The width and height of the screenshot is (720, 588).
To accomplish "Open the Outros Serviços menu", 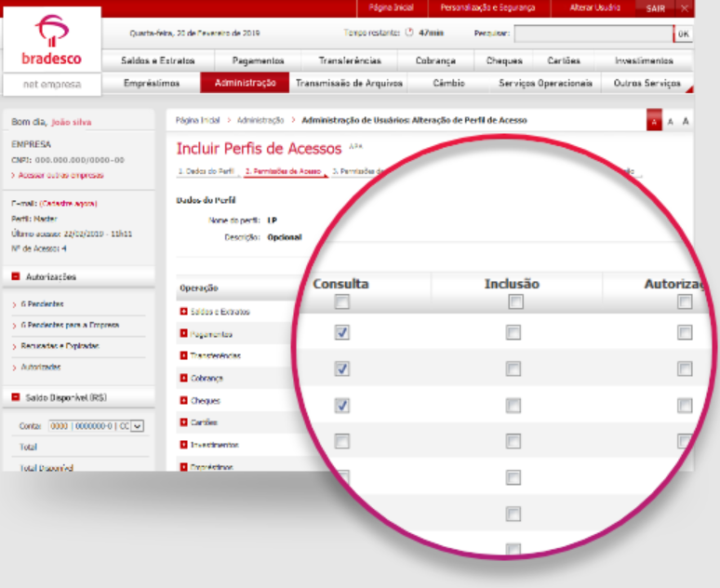I will (x=647, y=83).
